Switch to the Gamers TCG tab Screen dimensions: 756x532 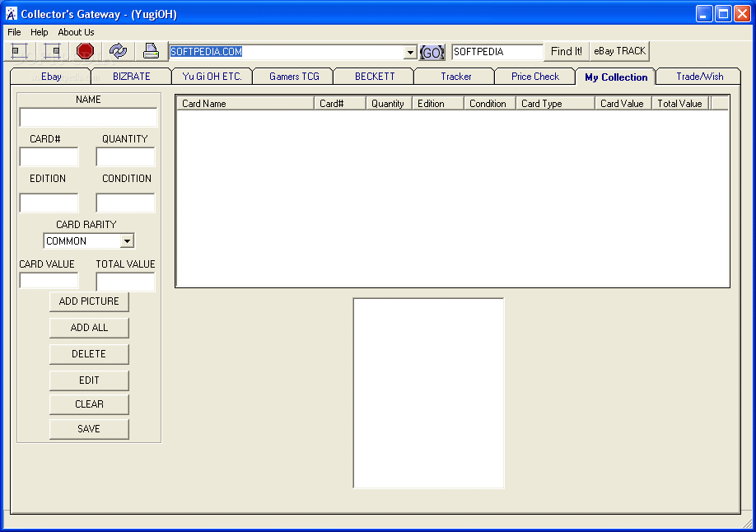(294, 77)
